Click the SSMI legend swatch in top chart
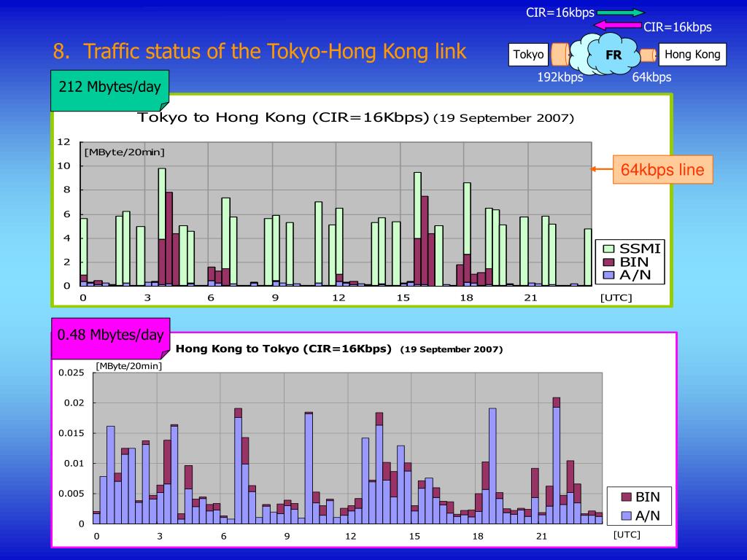 coord(608,249)
